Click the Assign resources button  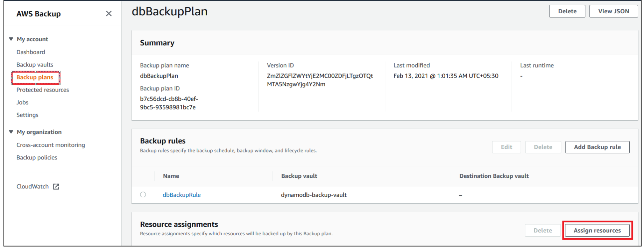click(597, 230)
